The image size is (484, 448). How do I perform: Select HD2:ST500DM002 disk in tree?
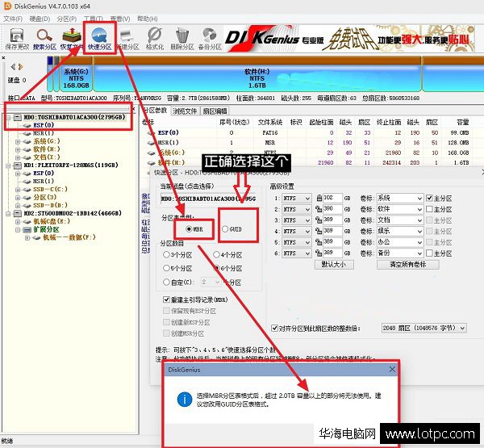click(73, 213)
